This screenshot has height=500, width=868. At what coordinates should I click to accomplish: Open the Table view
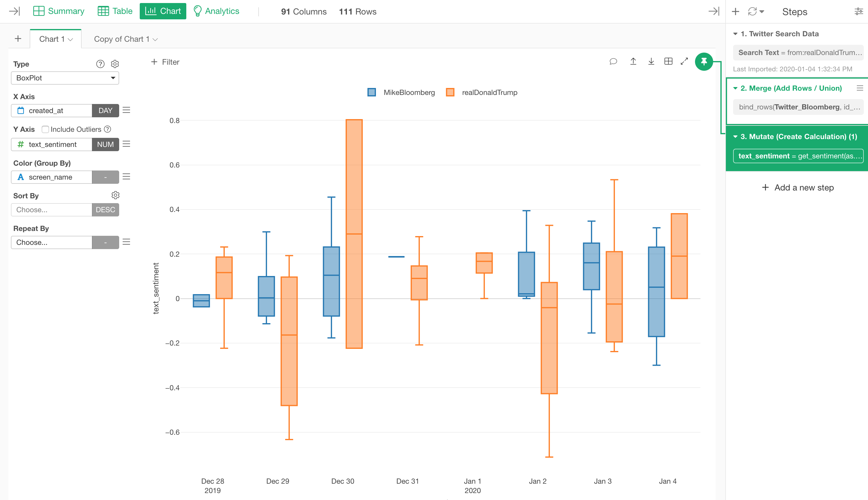tap(114, 11)
